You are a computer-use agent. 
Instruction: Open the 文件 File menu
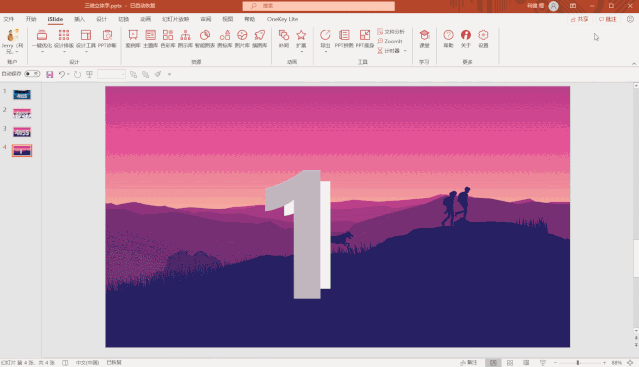click(x=9, y=19)
